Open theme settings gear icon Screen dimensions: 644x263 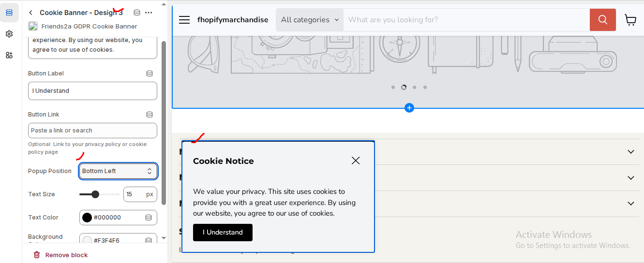[x=9, y=34]
